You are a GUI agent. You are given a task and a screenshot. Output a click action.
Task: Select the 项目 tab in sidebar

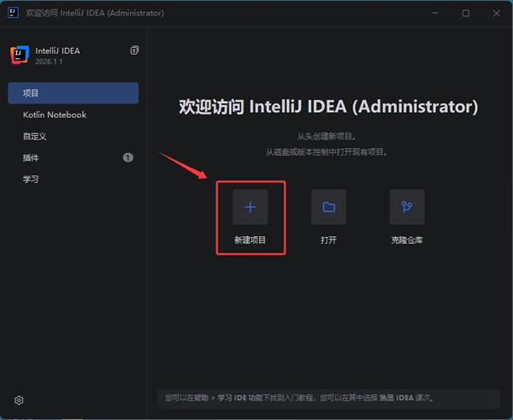tap(73, 93)
